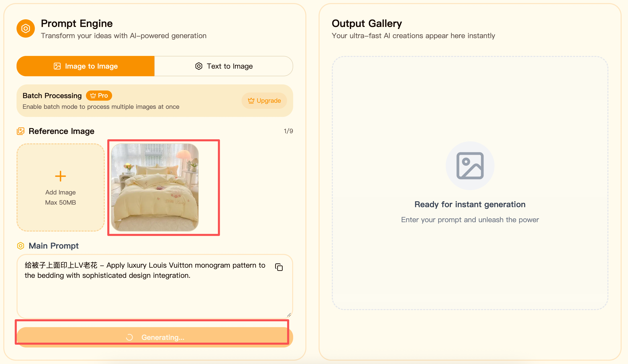This screenshot has width=628, height=364.
Task: Click the Main Prompt hexagon icon
Action: (21, 246)
